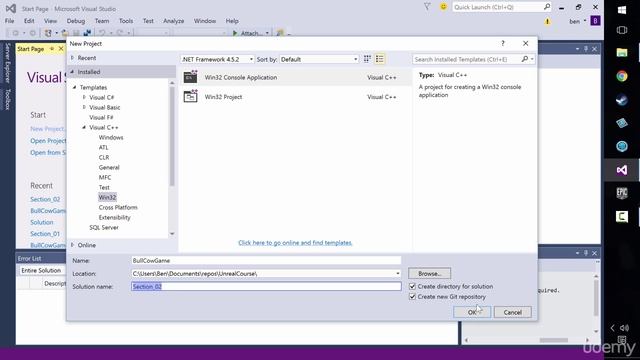Open Epic Games launcher on taskbar
The width and height of the screenshot is (640, 360).
tap(622, 193)
